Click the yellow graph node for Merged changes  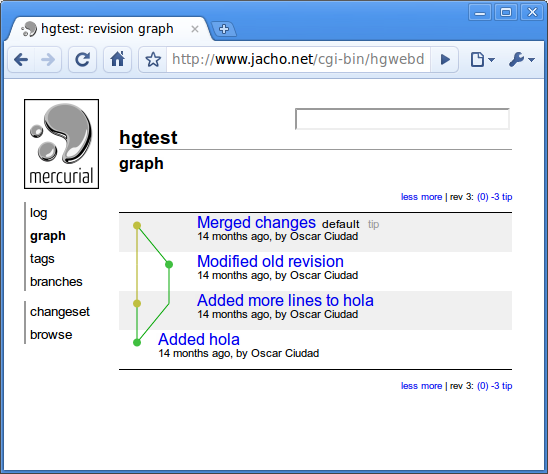coord(137,225)
